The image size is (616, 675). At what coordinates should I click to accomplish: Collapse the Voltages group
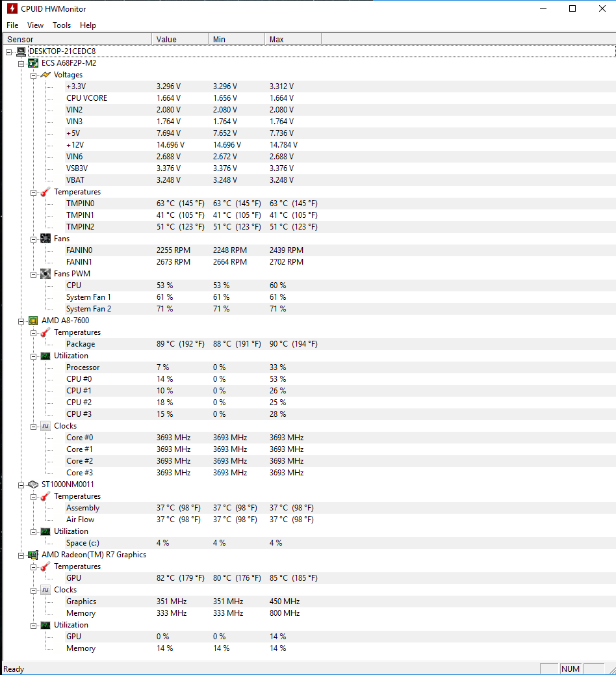34,75
